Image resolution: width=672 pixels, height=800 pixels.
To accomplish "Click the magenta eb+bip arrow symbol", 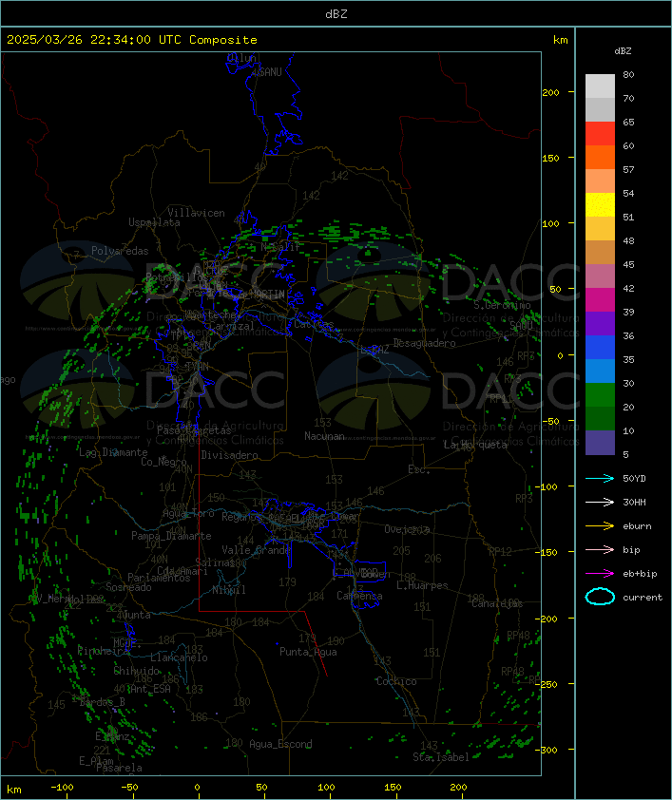I will coord(600,574).
